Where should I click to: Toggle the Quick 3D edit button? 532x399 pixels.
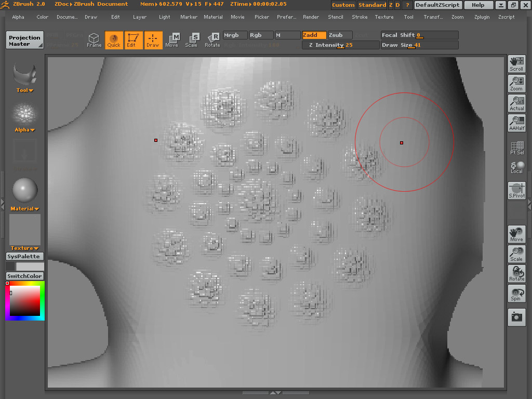click(x=114, y=40)
